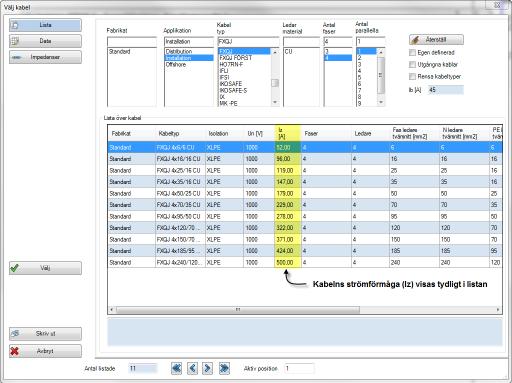Image resolution: width=512 pixels, height=383 pixels.
Task: Click the Välj button with green checkmark
Action: [45, 268]
